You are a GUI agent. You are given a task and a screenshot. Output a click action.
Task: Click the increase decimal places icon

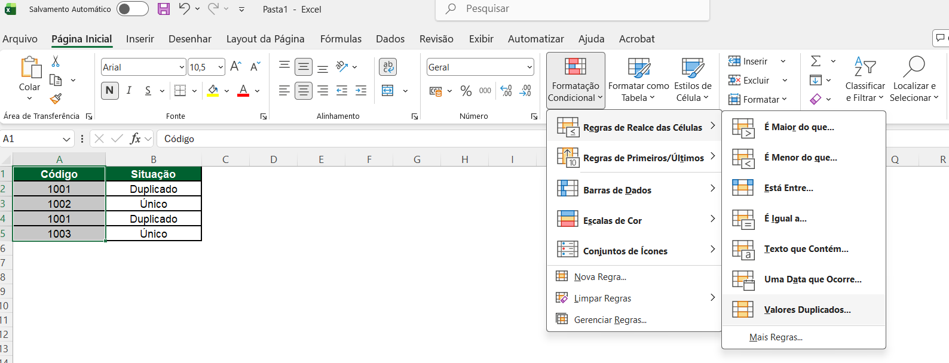(x=507, y=91)
